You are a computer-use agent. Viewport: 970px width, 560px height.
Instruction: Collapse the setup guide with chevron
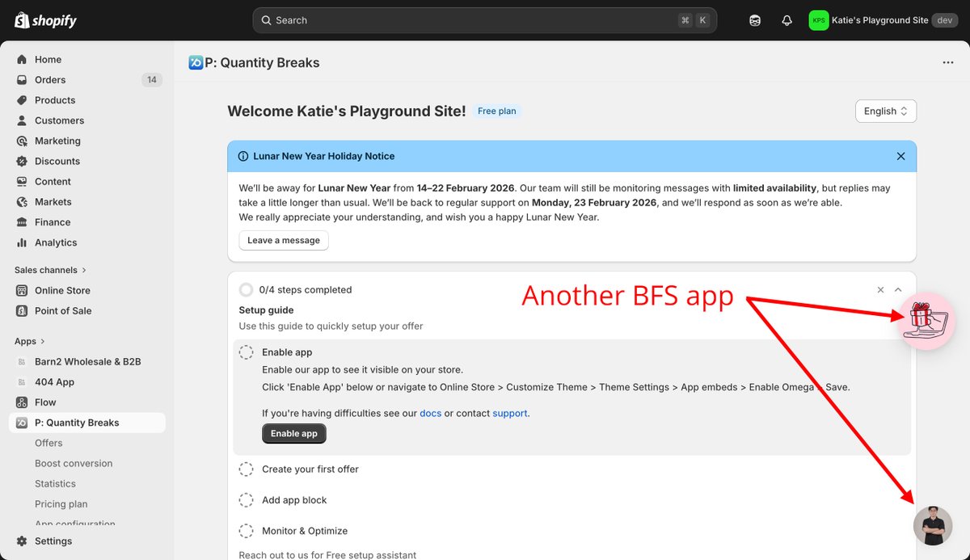(x=898, y=290)
